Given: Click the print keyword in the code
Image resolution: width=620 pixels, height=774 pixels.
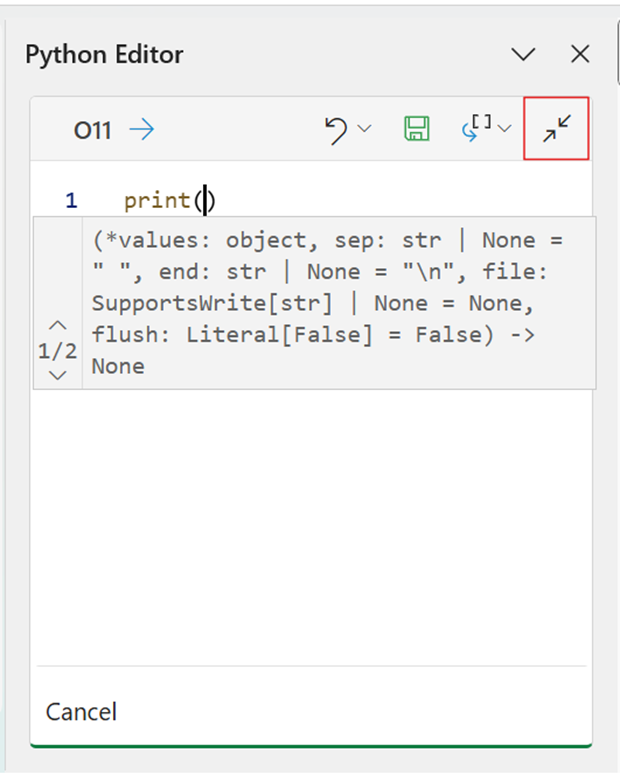Looking at the screenshot, I should coord(157,201).
